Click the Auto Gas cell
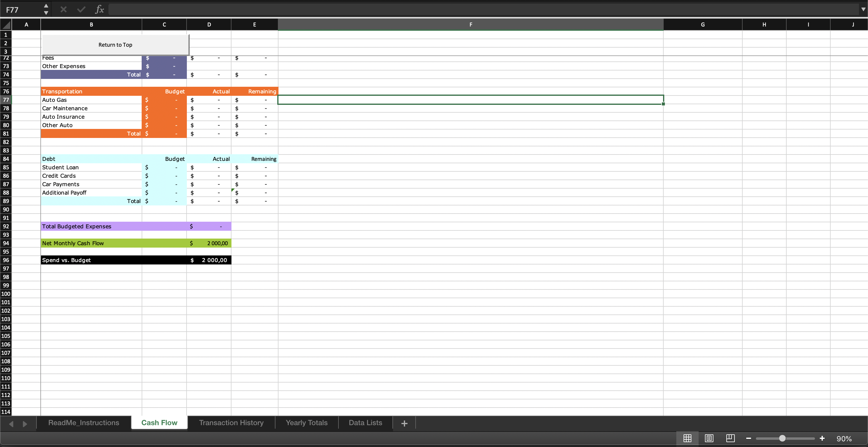The width and height of the screenshot is (868, 447). pos(91,100)
